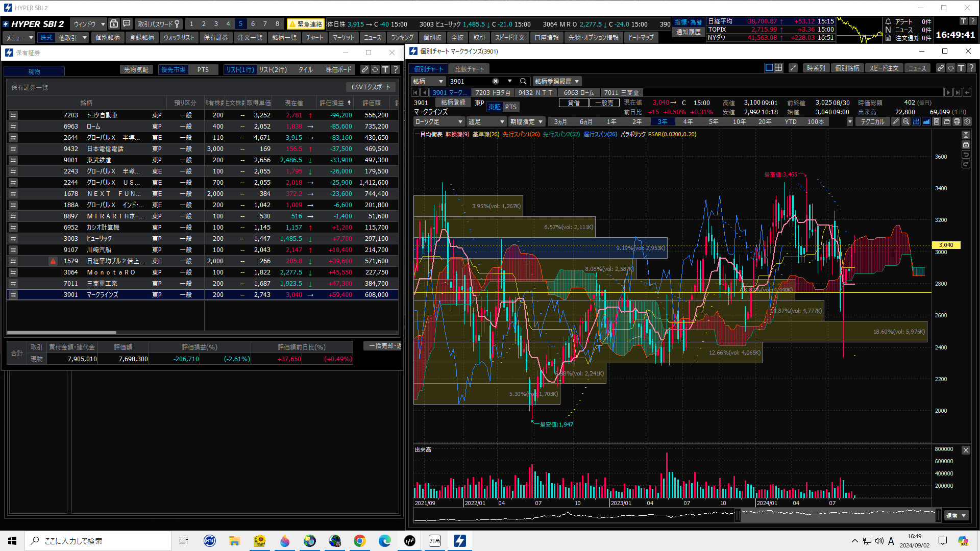Screen dimensions: 980x551
Task: Click the expand chart arrow icon
Action: pos(793,68)
